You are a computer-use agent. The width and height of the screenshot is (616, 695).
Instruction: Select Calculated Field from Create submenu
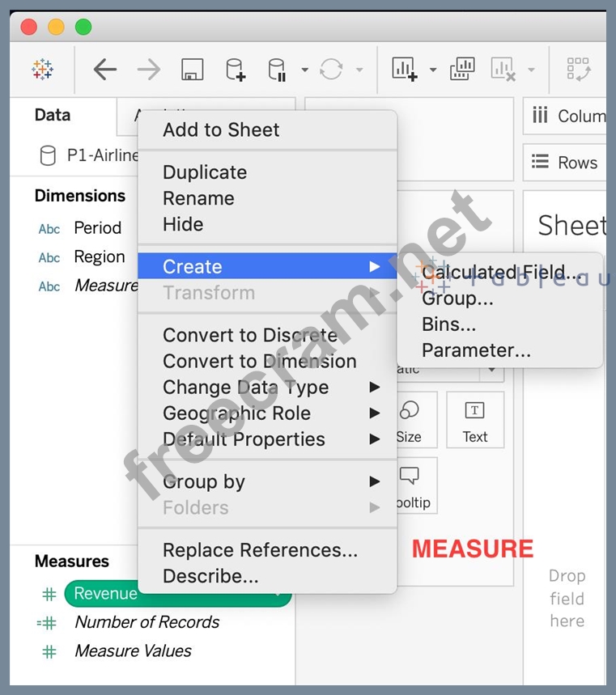[x=500, y=273]
